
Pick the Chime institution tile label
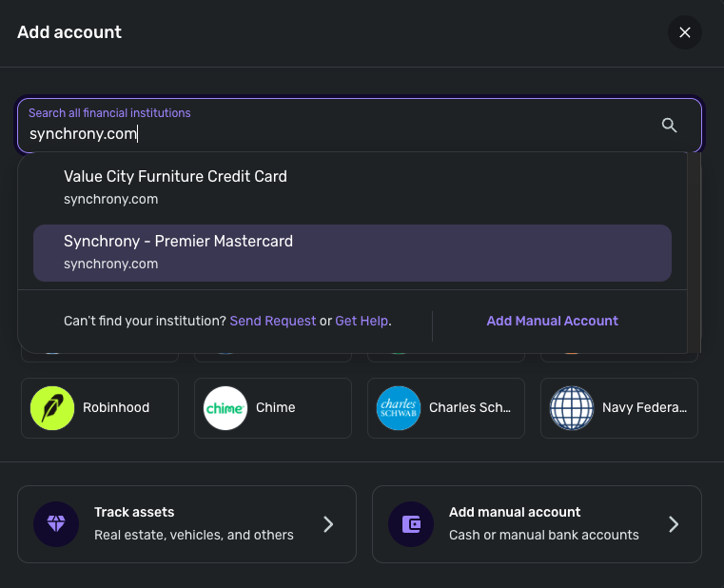pos(276,408)
